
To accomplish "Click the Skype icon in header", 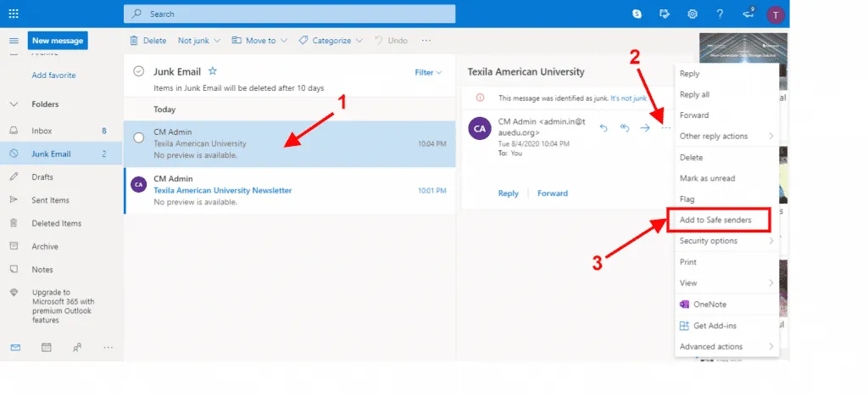I will (x=637, y=14).
